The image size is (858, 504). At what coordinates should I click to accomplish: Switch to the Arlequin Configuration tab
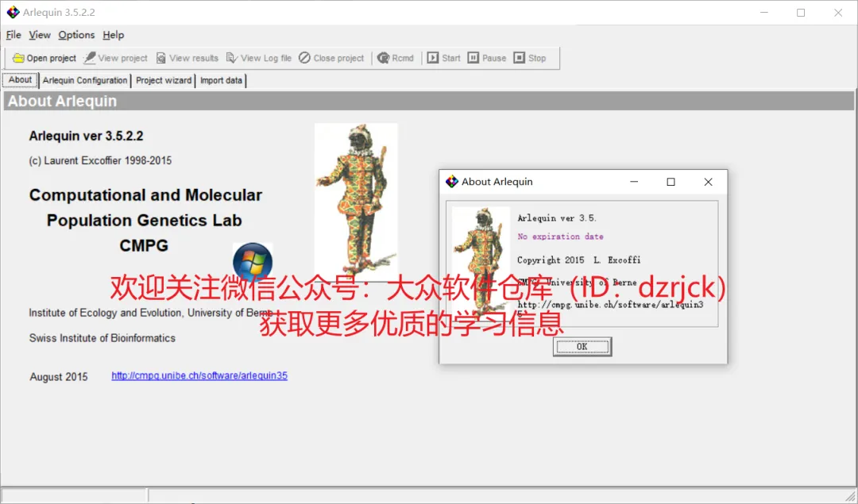pos(85,80)
